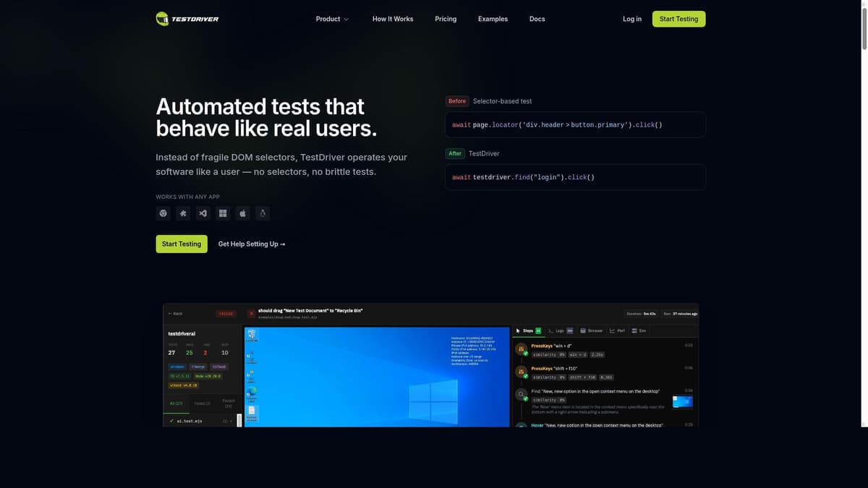Click the Back link in the test sidebar
This screenshot has width=868, height=488.
point(174,313)
